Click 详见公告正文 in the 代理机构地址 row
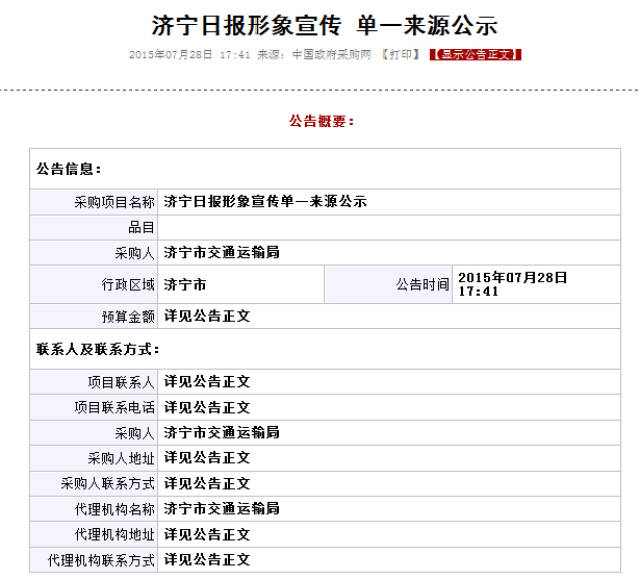This screenshot has width=640, height=579. [207, 534]
